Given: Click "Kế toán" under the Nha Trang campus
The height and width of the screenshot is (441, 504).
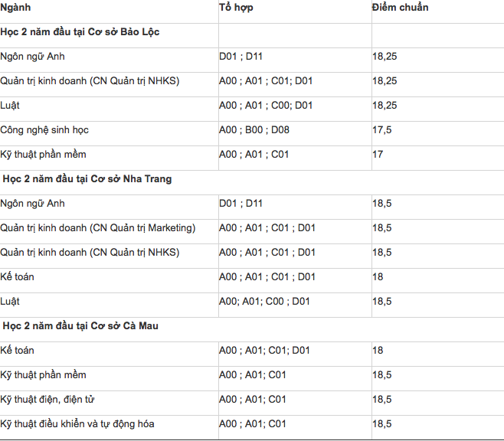Looking at the screenshot, I should tap(18, 277).
